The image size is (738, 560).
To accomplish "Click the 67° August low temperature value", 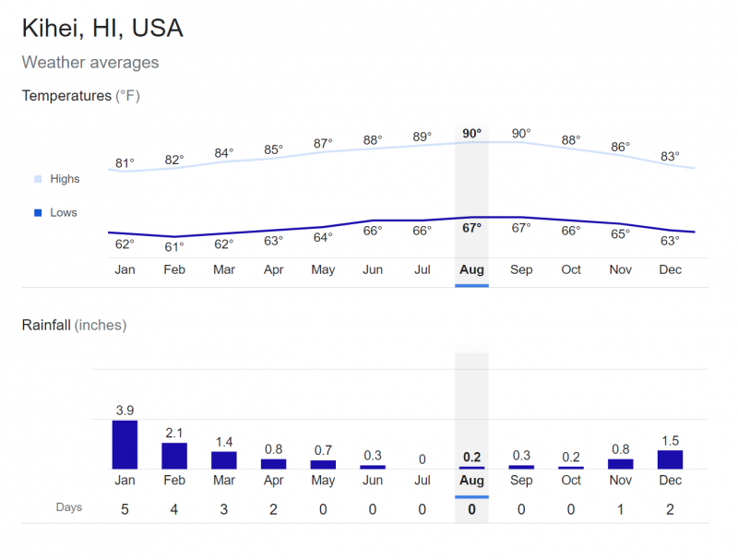I will [471, 228].
